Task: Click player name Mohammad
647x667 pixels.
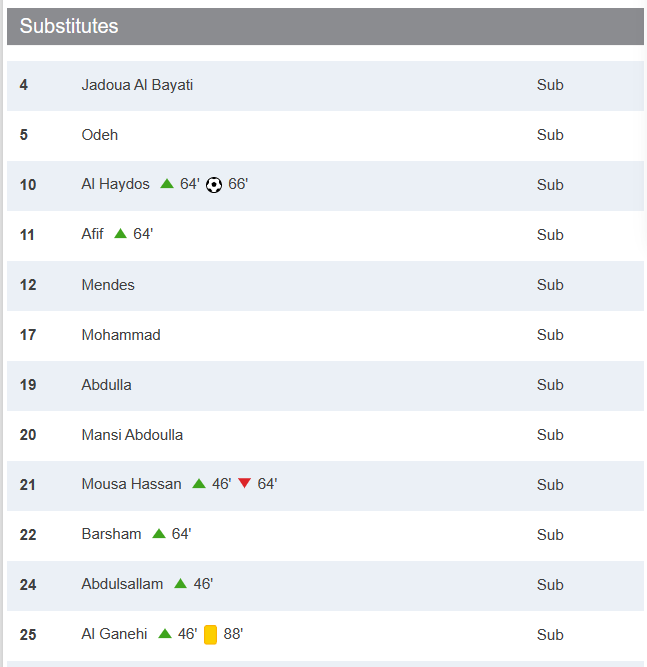Action: pyautogui.click(x=121, y=335)
